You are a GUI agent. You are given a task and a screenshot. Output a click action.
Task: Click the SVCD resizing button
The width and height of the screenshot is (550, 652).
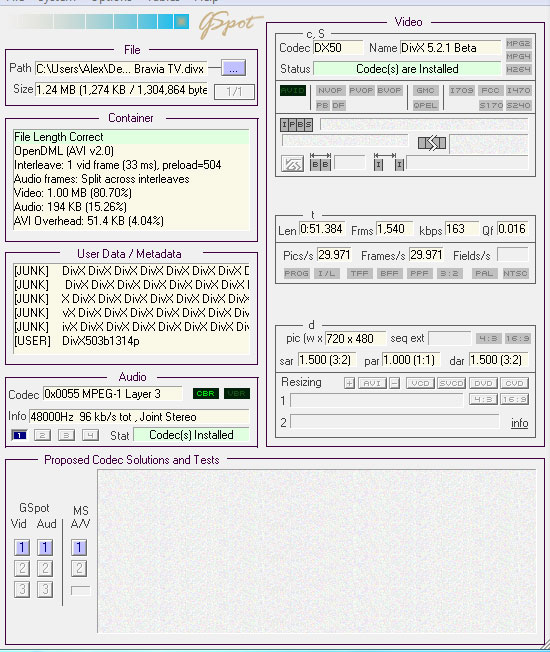pyautogui.click(x=451, y=383)
